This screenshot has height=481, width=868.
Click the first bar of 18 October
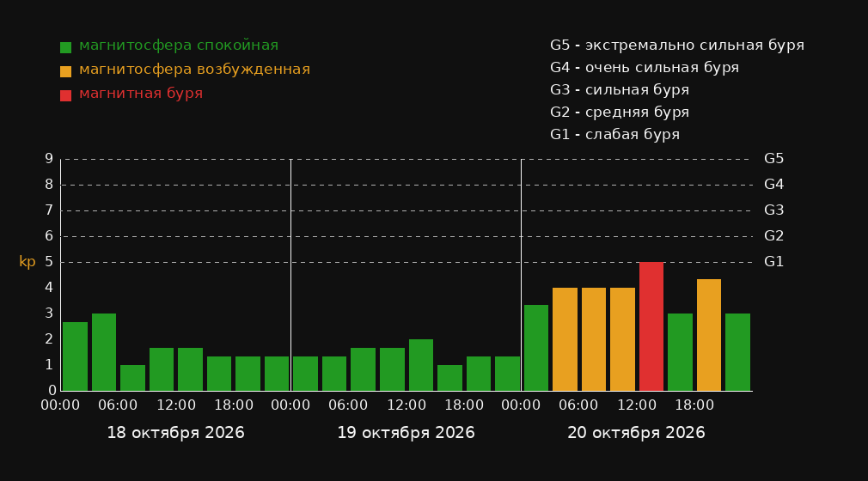point(75,356)
